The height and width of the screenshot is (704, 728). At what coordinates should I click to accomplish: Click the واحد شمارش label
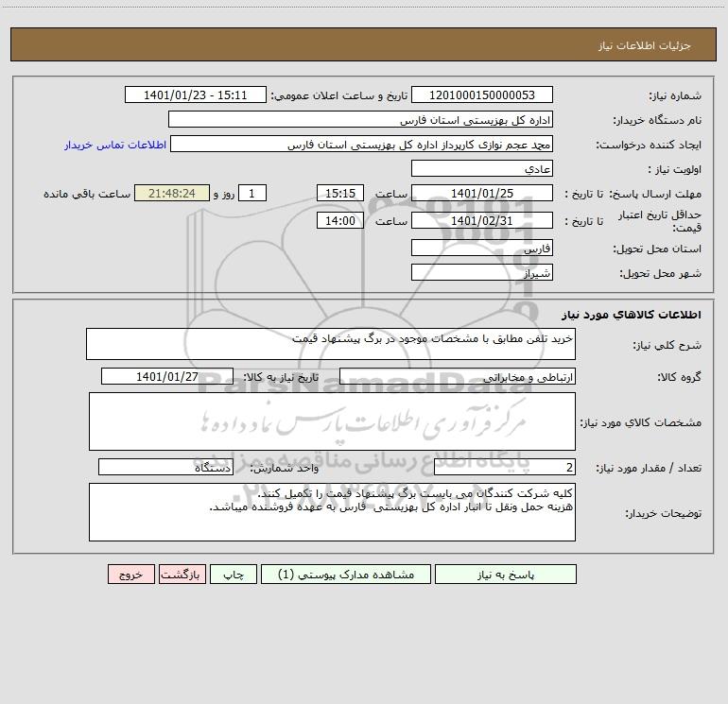[x=285, y=469]
